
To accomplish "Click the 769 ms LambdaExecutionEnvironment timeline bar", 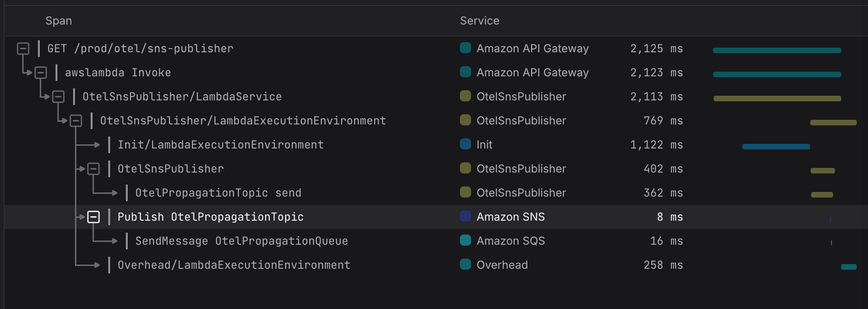I will click(833, 123).
